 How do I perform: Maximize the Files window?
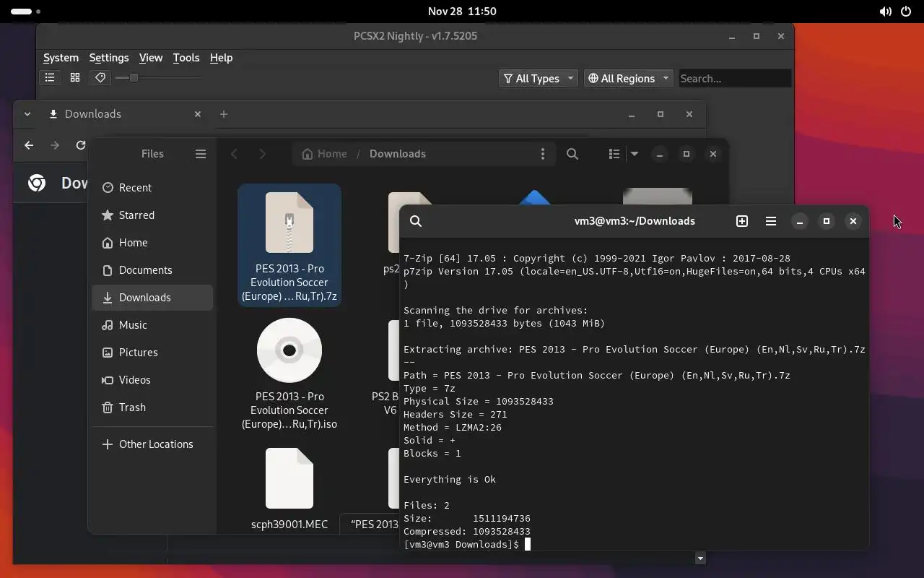click(x=687, y=154)
